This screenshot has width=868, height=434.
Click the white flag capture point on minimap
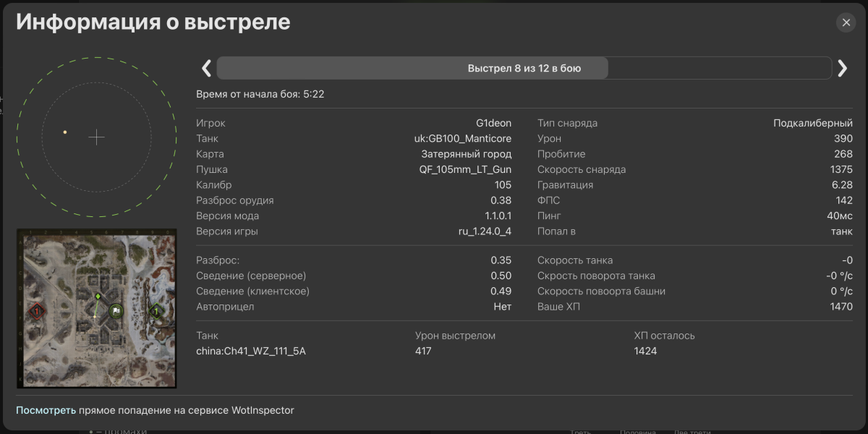(x=116, y=311)
